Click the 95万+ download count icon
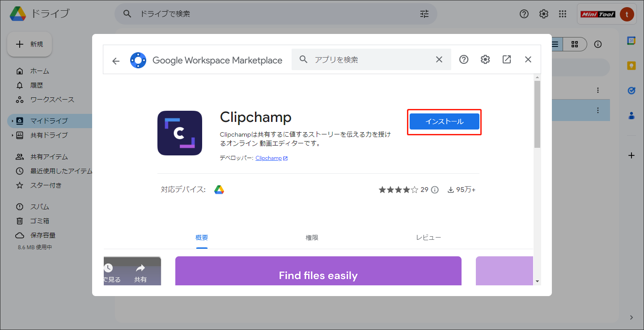This screenshot has height=330, width=644. coord(450,190)
